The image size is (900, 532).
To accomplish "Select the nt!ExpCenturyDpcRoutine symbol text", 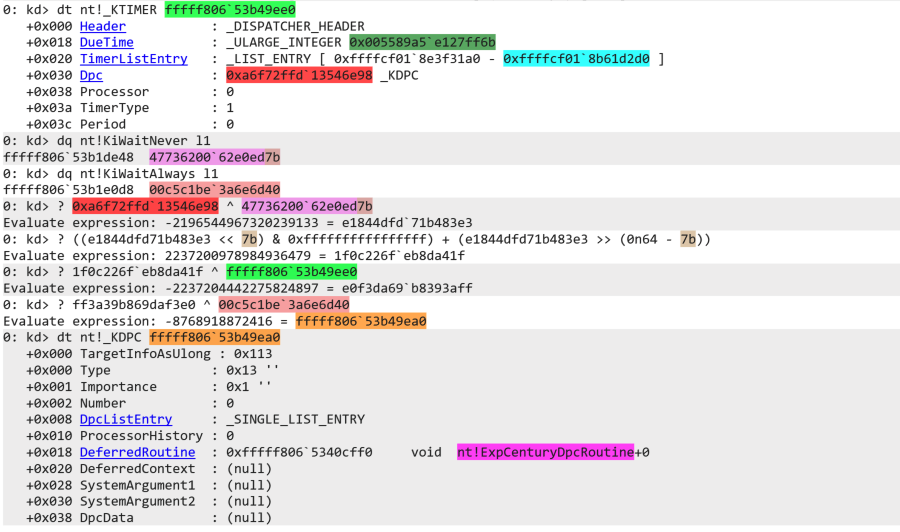I will pyautogui.click(x=545, y=452).
